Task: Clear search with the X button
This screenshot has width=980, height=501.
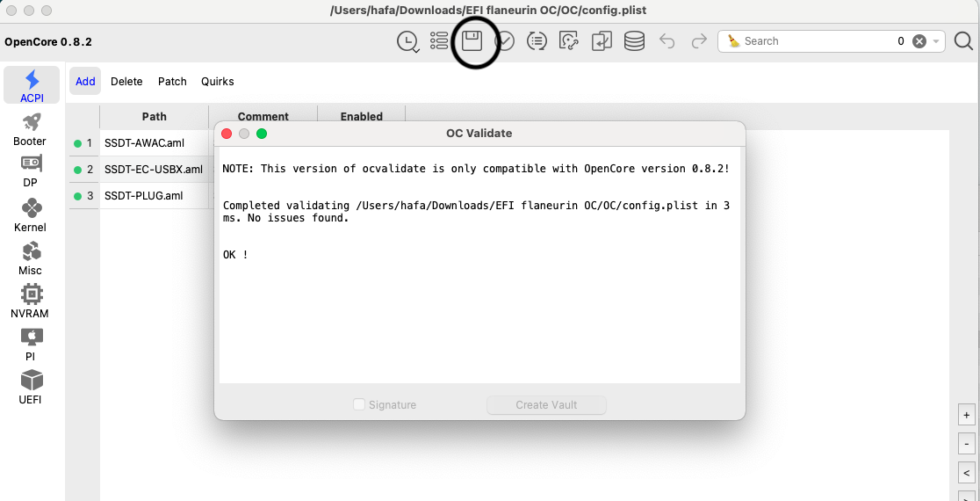Action: click(x=919, y=41)
